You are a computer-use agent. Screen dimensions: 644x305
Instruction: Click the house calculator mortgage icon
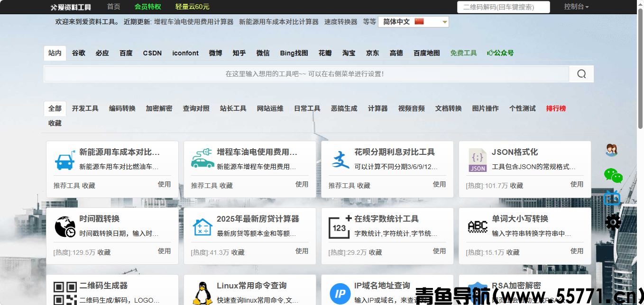202,226
